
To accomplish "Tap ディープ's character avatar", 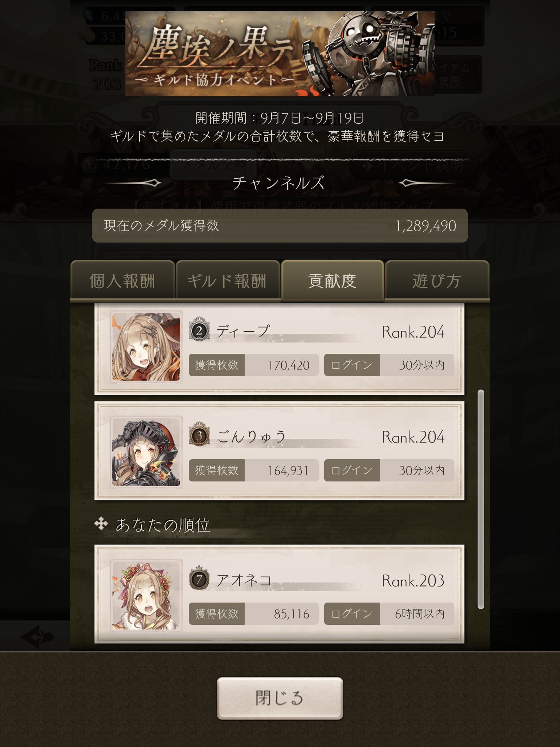I will tap(146, 347).
